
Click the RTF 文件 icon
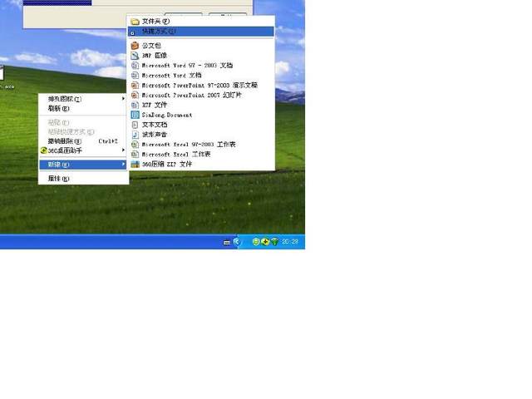pyautogui.click(x=135, y=106)
